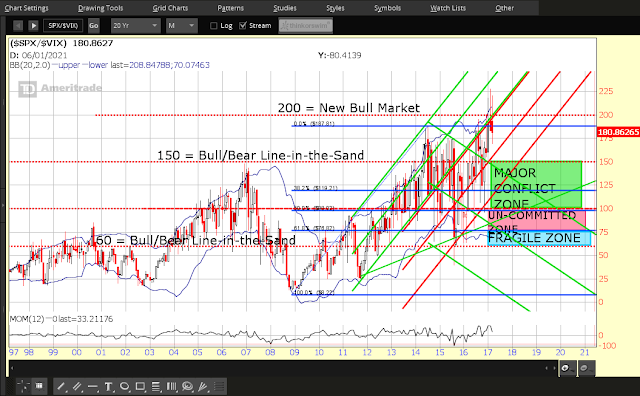The width and height of the screenshot is (640, 396).
Task: Click the 100.0% Fibonacci level label
Action: [x=314, y=293]
